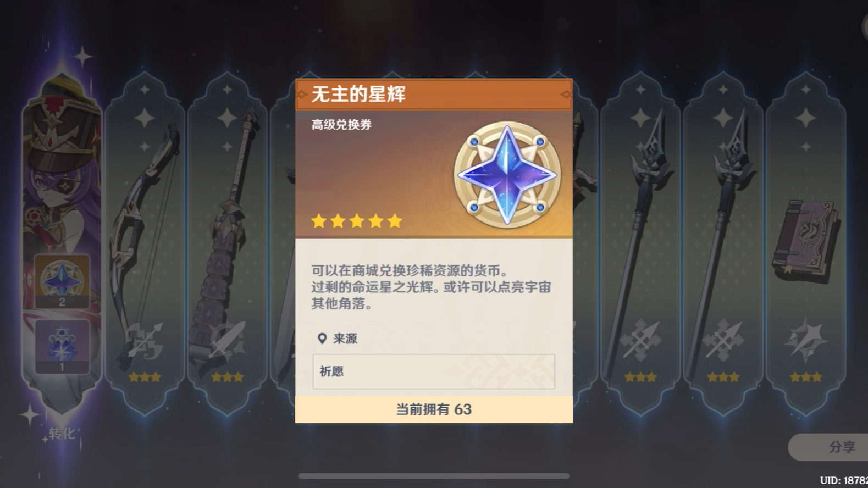Viewport: 868px width, 488px height.
Task: Open the 祈愿 source entry
Action: point(434,371)
